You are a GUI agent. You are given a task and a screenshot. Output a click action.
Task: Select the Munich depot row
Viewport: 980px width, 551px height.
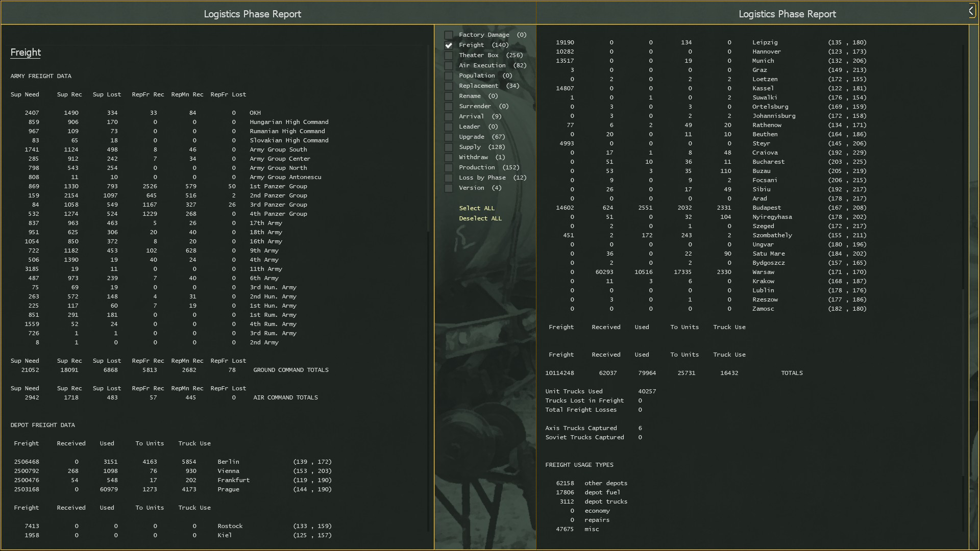[x=710, y=61]
